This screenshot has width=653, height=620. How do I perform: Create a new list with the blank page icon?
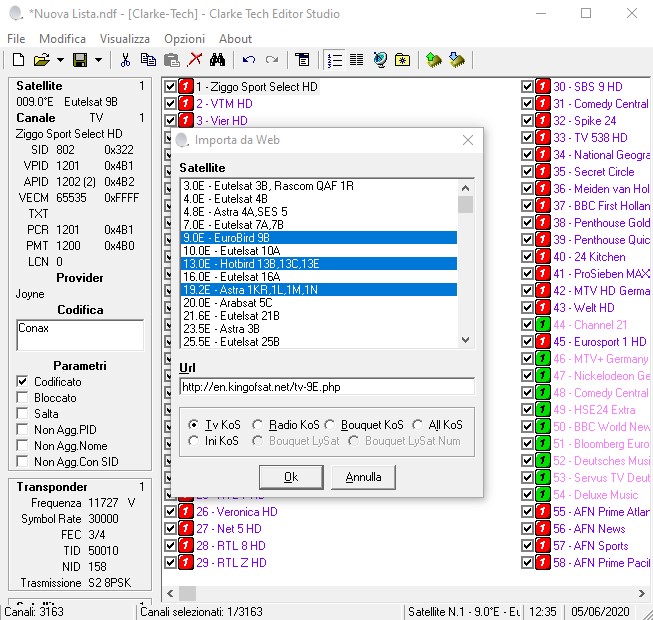(x=18, y=60)
